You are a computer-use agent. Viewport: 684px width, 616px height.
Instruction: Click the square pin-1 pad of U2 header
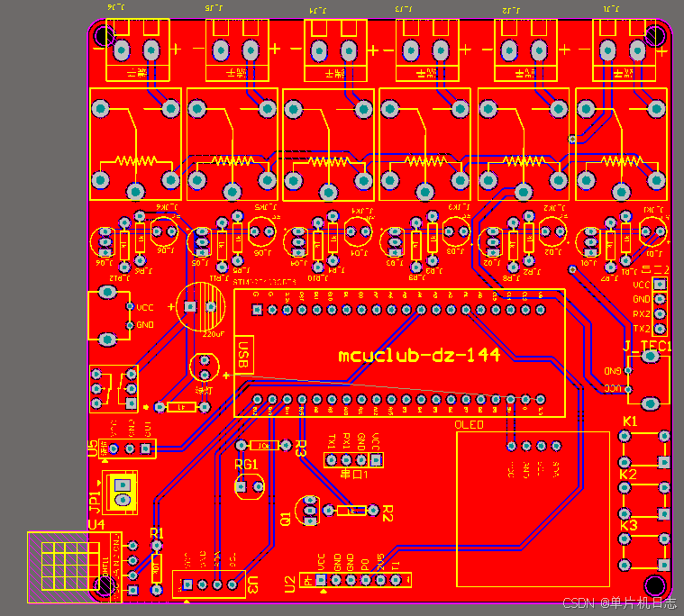point(321,580)
